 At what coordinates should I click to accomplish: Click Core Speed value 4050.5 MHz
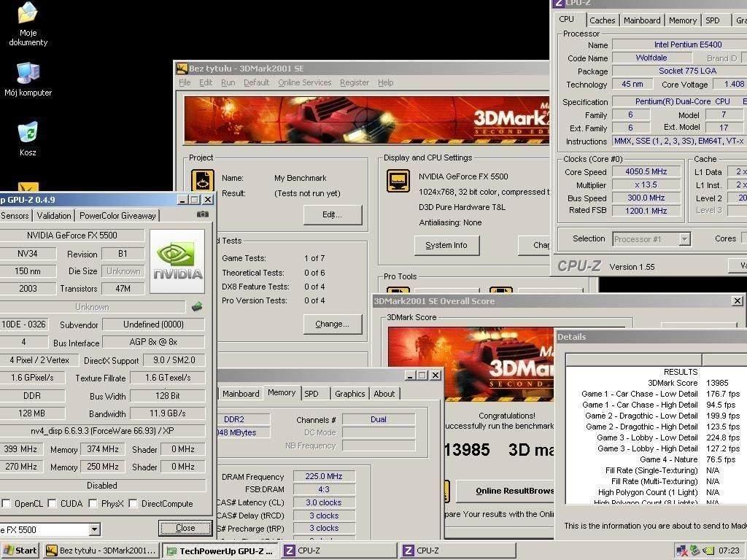click(x=646, y=171)
